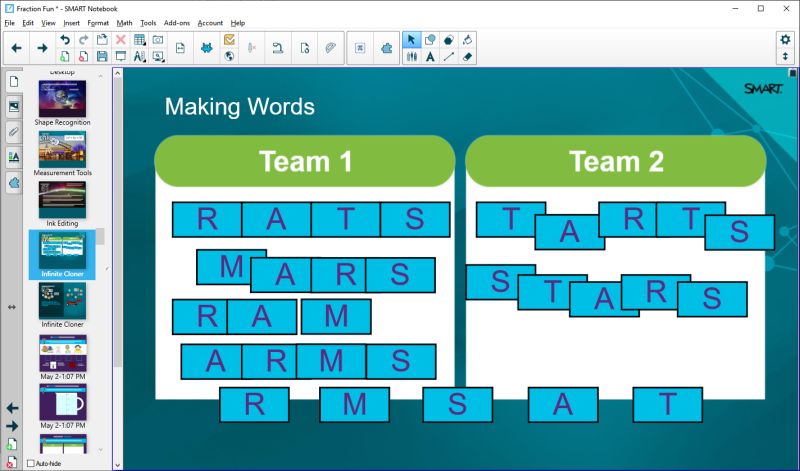Choose the Select arrow tool

tap(411, 40)
